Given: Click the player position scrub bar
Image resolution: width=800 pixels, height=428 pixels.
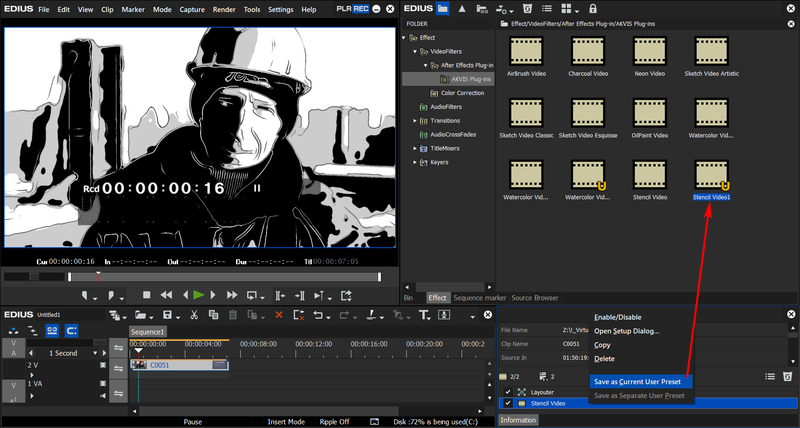Looking at the screenshot, I should pos(224,277).
